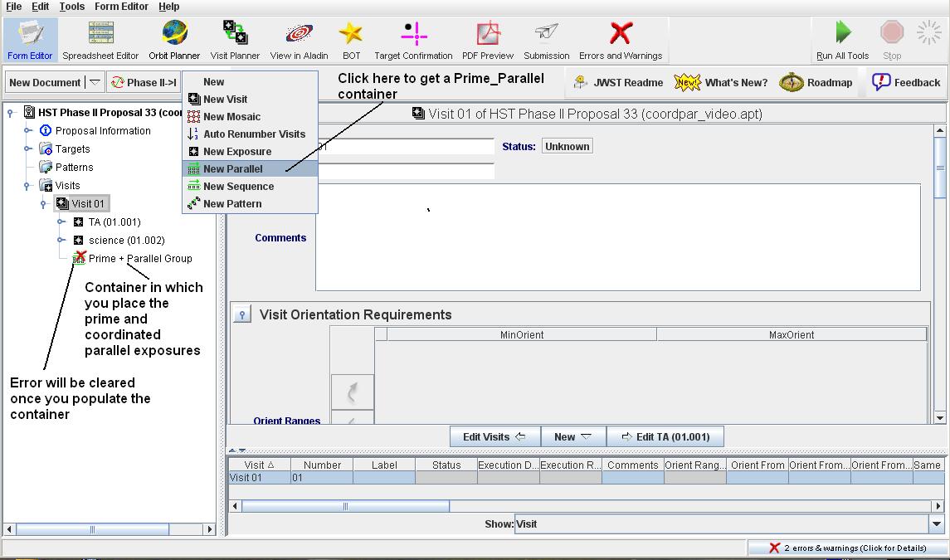950x560 pixels.
Task: Collapse the HST Phase II Proposal 33 node
Action: click(10, 113)
